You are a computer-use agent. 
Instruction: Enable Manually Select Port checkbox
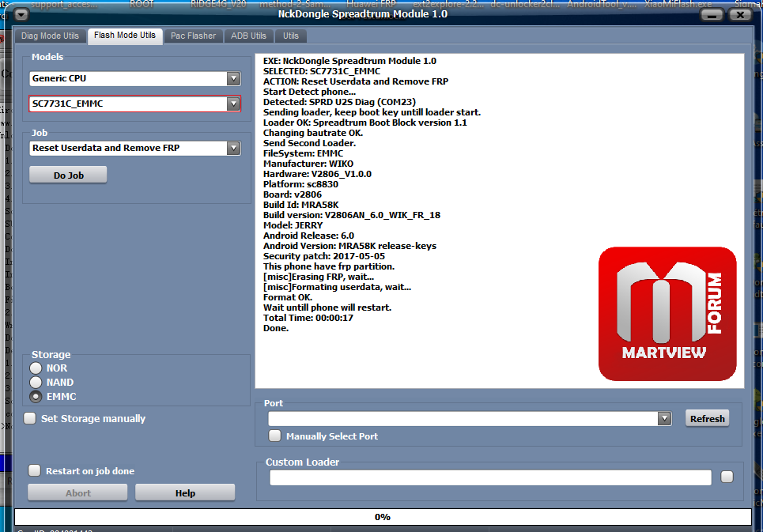[275, 436]
